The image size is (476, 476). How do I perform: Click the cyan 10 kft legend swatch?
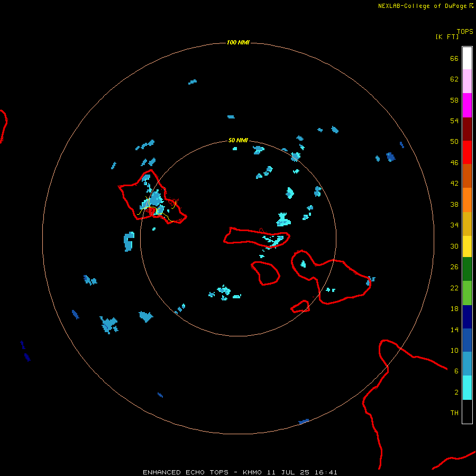(467, 388)
